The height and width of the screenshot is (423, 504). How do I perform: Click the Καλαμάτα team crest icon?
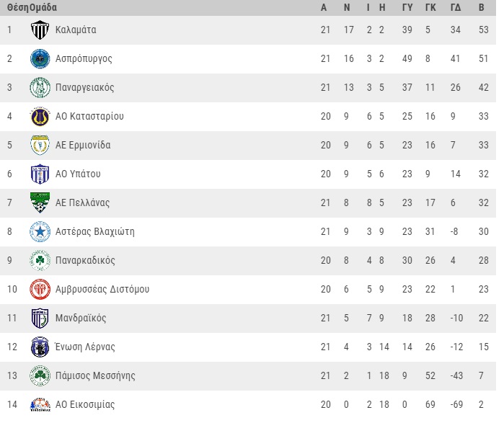[40, 30]
